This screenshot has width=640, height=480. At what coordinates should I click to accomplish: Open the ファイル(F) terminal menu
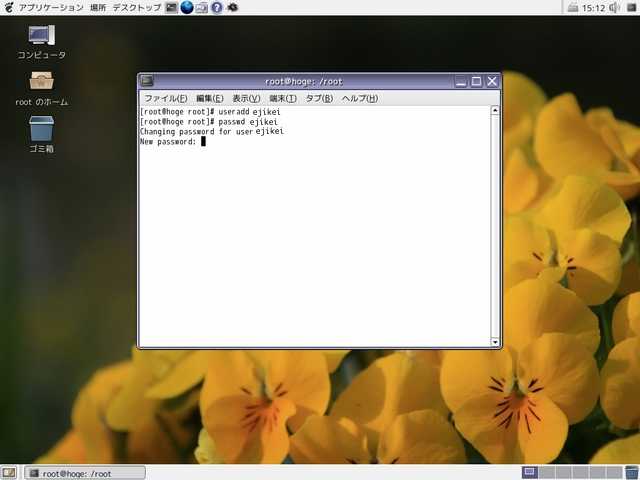coord(166,98)
